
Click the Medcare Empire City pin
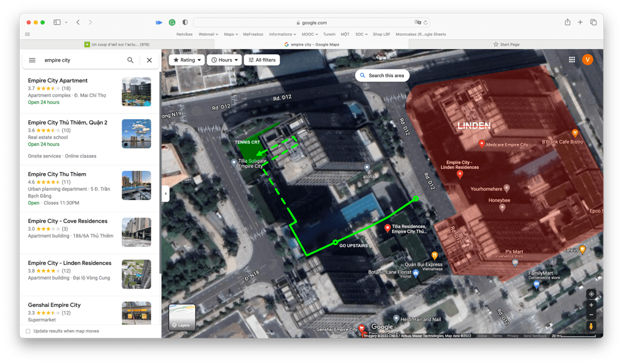[x=482, y=143]
